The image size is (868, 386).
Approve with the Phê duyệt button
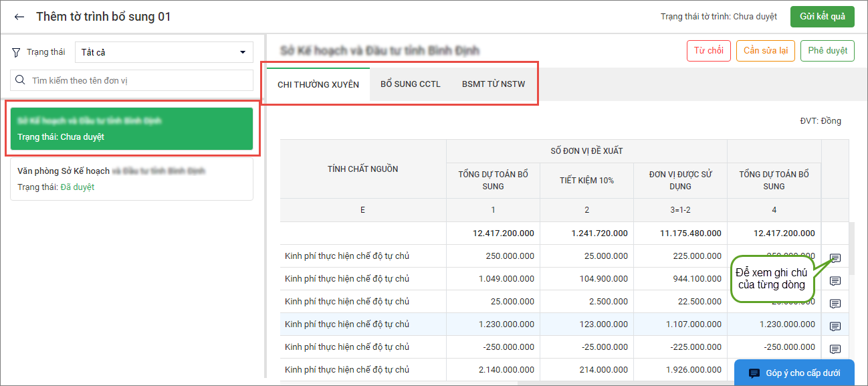(x=827, y=51)
